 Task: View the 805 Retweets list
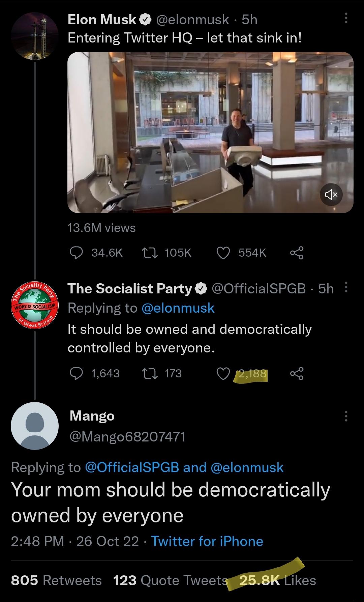[56, 580]
